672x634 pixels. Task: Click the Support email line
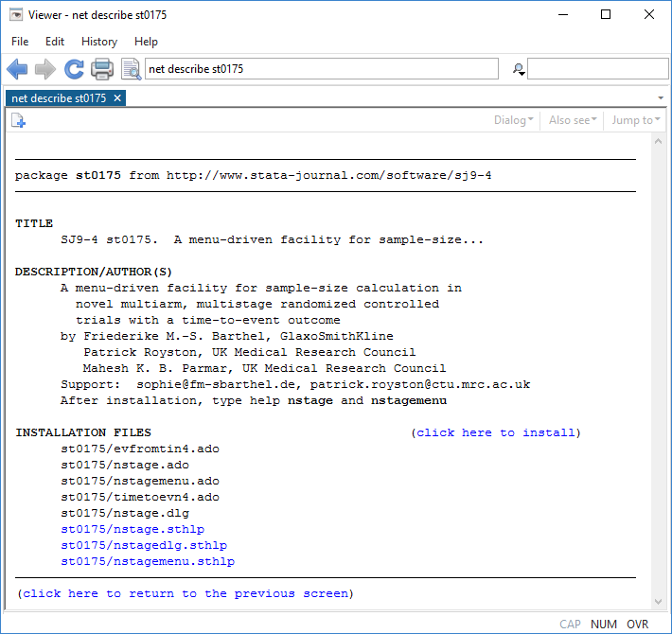click(295, 384)
